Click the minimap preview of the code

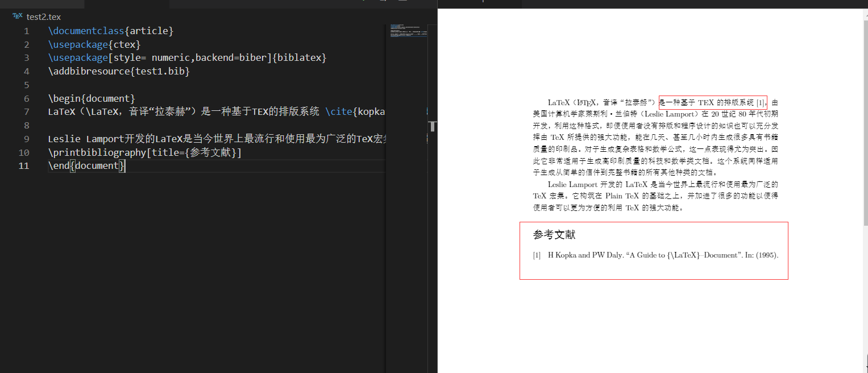408,31
